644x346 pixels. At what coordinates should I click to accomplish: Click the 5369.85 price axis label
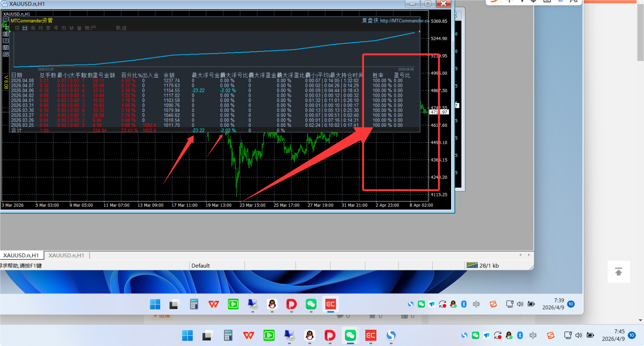[x=439, y=21]
